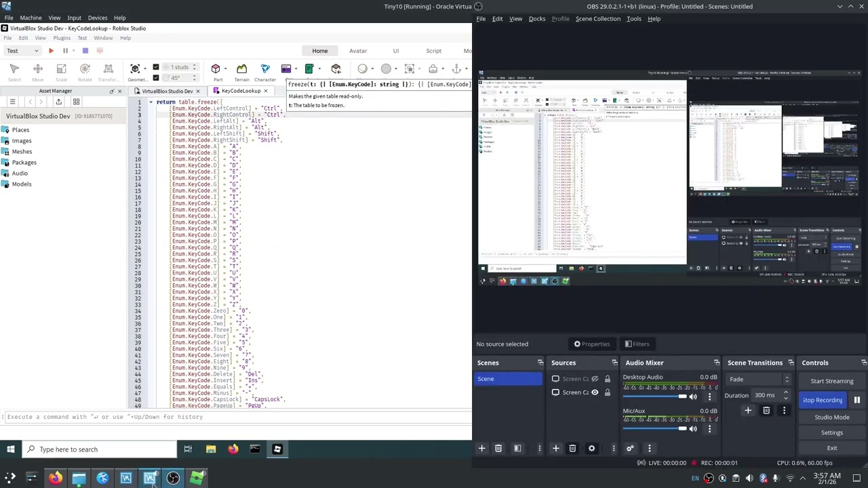Screen dimensions: 868x488
Task: Switch Asset Manager to grid view
Action: click(76, 102)
